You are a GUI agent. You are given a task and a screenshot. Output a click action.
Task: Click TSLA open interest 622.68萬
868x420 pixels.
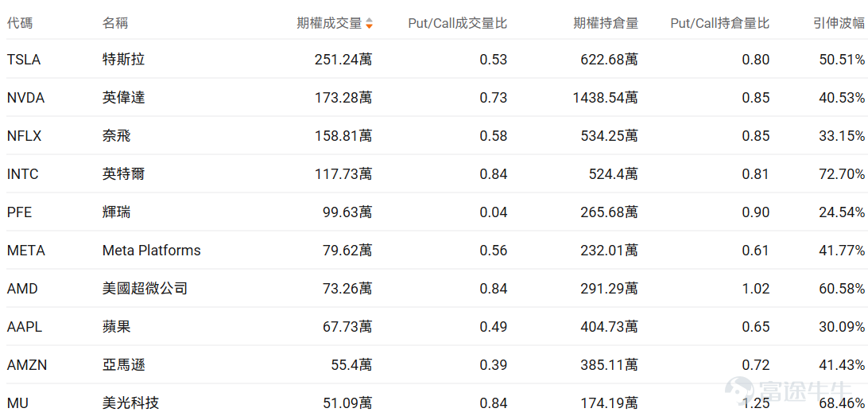click(610, 60)
